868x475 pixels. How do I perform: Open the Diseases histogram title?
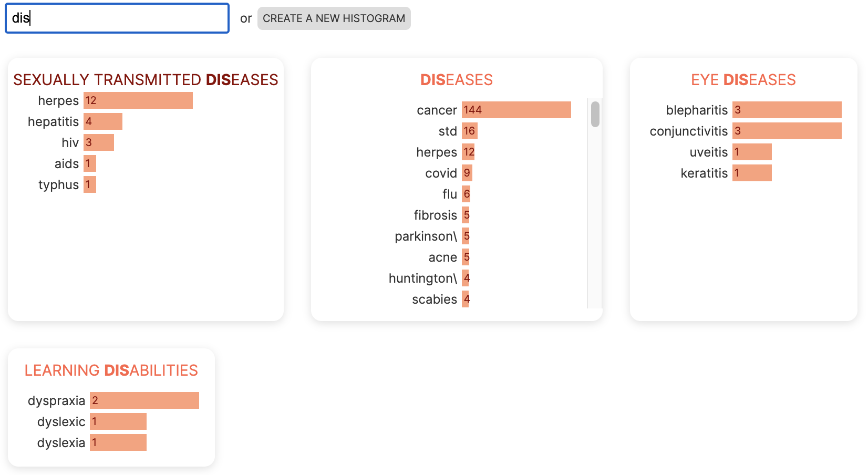click(x=456, y=80)
